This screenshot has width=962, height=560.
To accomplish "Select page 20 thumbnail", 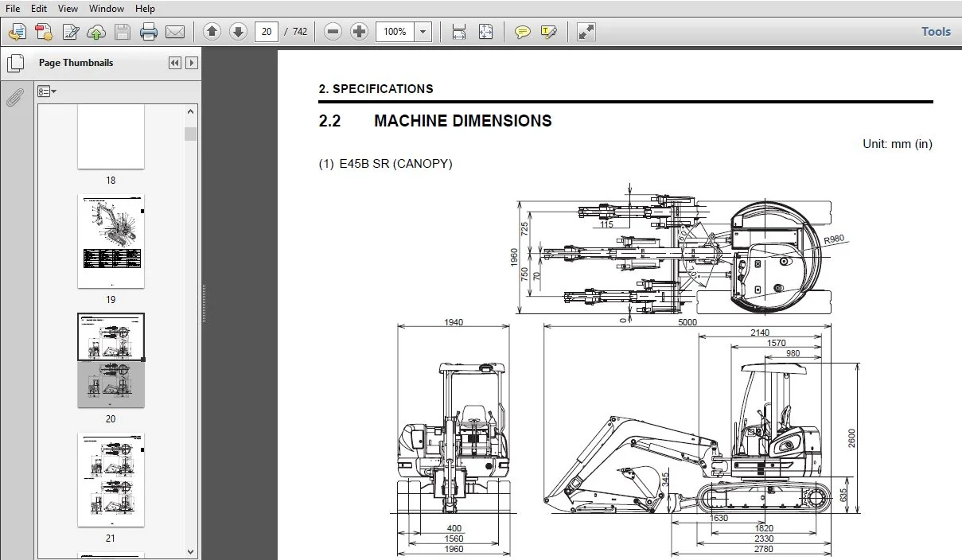I will (x=111, y=360).
